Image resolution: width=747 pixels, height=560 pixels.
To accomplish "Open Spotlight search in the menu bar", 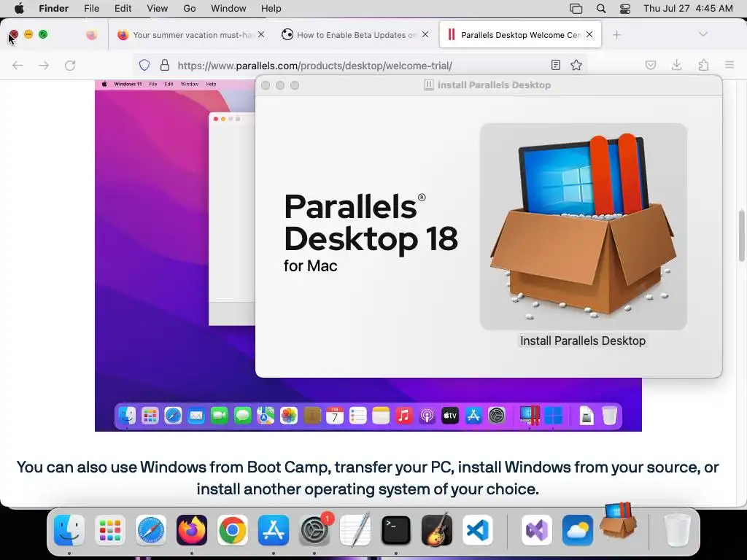I will [601, 9].
